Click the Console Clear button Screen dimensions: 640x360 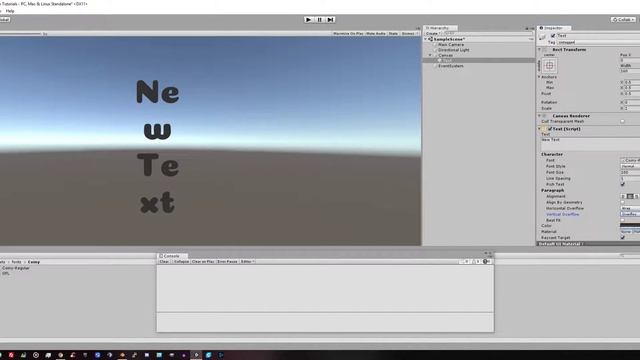(x=164, y=261)
